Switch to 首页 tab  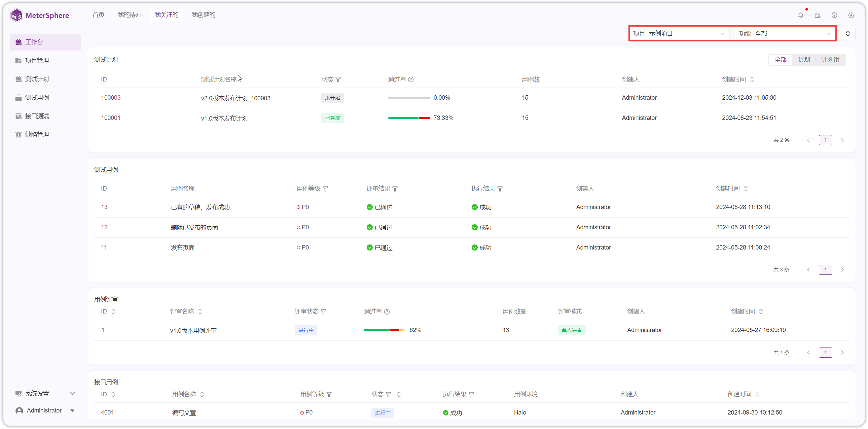tap(98, 15)
